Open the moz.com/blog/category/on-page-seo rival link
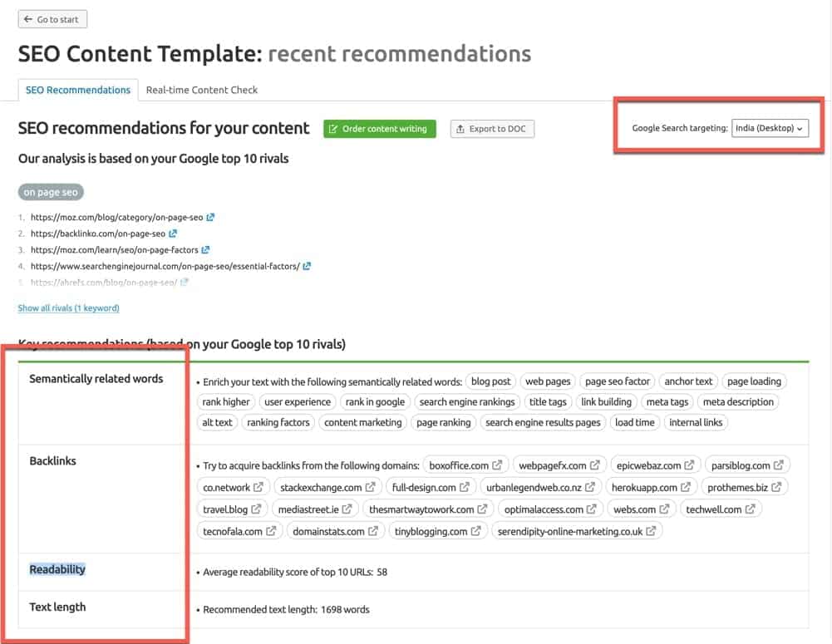The width and height of the screenshot is (832, 644). point(116,216)
